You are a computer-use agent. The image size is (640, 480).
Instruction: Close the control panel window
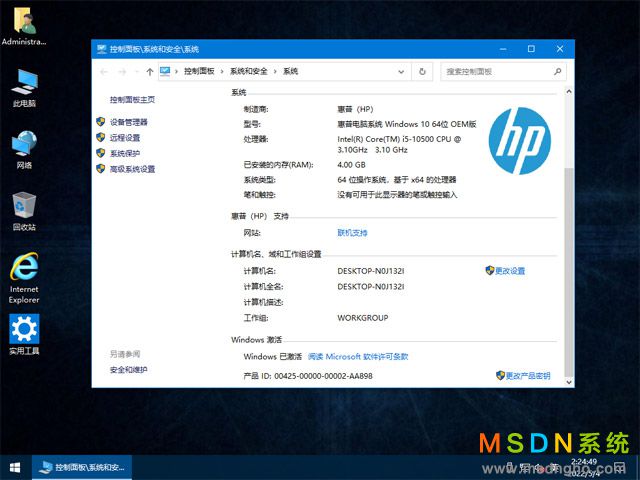tap(560, 49)
